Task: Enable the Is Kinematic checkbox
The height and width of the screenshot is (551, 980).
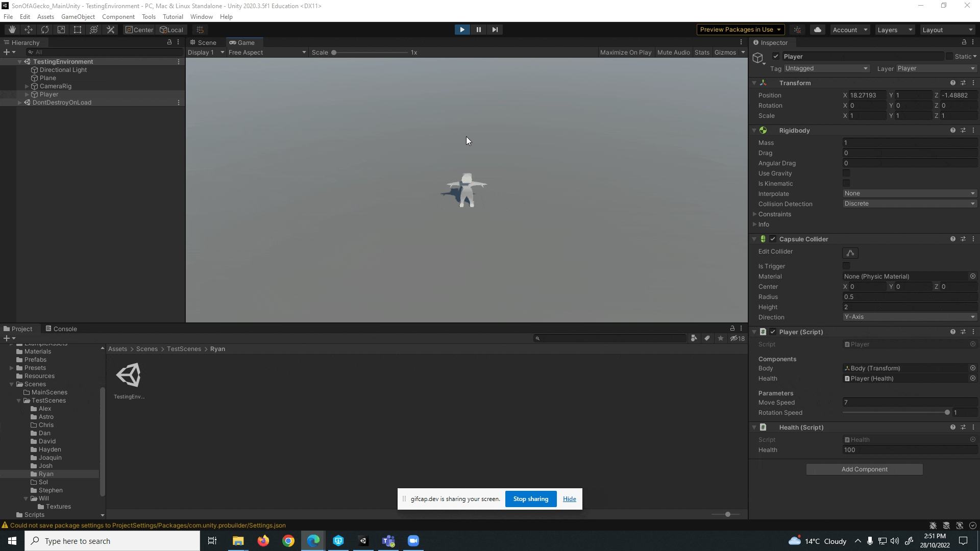Action: (846, 184)
